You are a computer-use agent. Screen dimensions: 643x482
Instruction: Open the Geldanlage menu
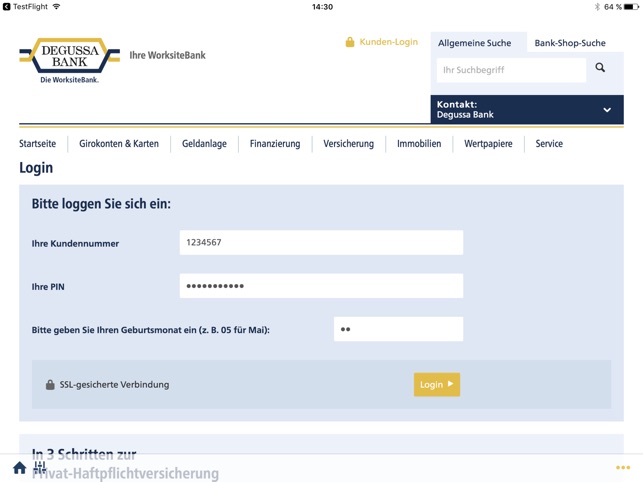click(x=204, y=144)
